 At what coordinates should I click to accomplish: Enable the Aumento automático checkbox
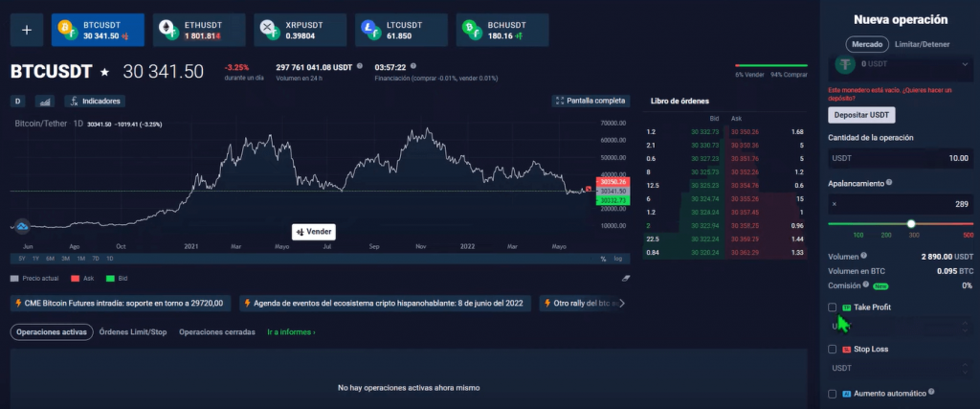click(x=832, y=394)
